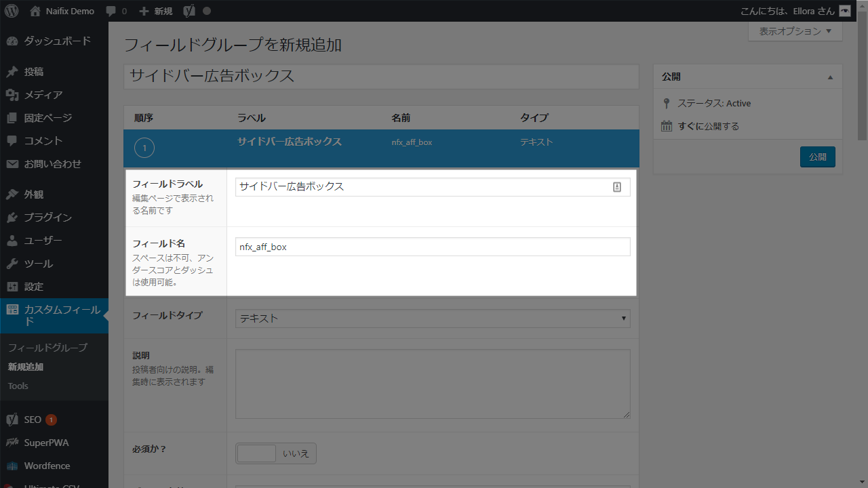The height and width of the screenshot is (488, 868).
Task: Collapse the 公開 meta box
Action: (x=830, y=77)
